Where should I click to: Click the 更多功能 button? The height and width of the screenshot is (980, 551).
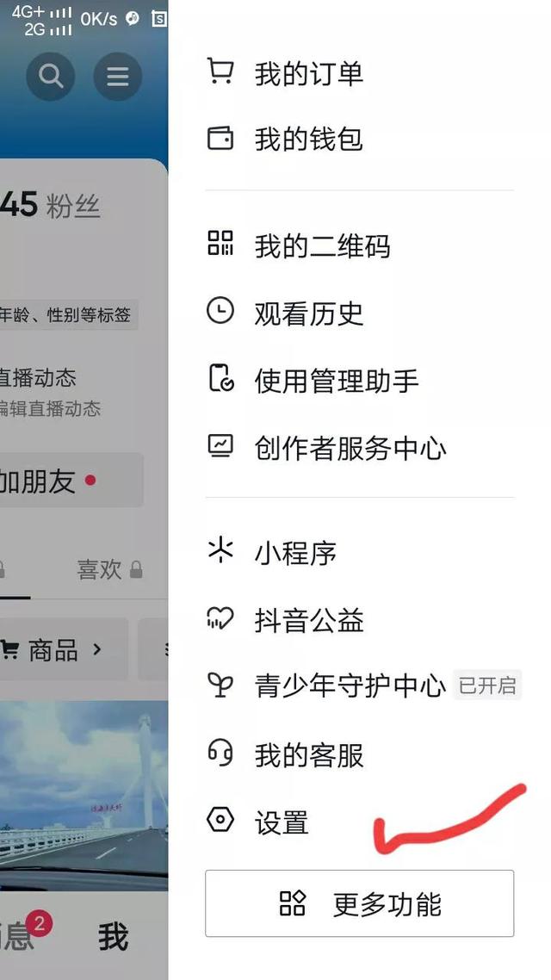point(359,903)
